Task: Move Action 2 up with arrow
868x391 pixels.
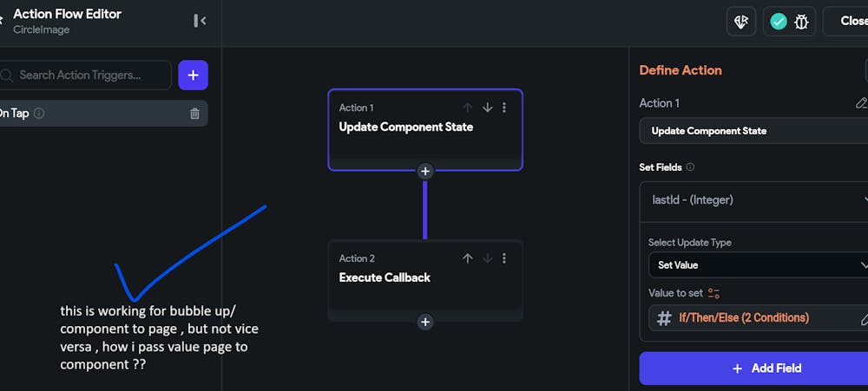Action: [x=467, y=258]
